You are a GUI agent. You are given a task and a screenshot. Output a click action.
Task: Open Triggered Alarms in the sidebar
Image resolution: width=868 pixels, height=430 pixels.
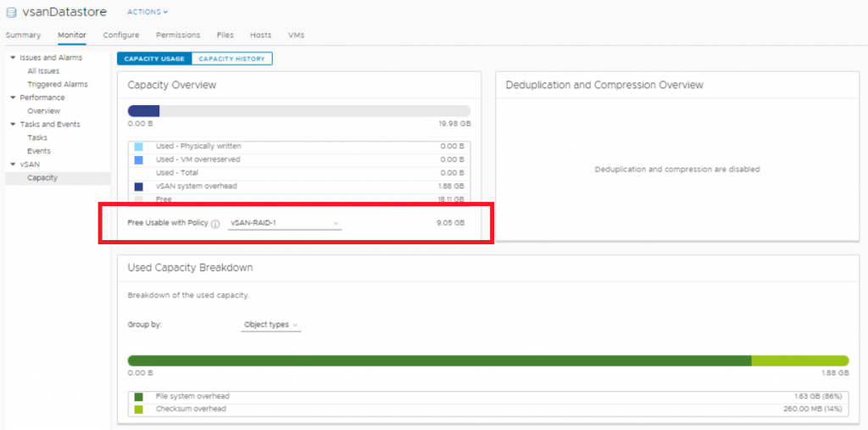[x=58, y=84]
